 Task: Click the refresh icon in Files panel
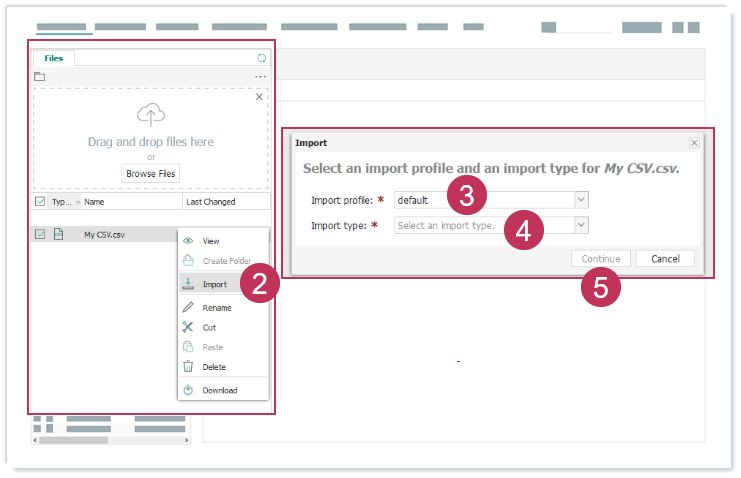[262, 58]
